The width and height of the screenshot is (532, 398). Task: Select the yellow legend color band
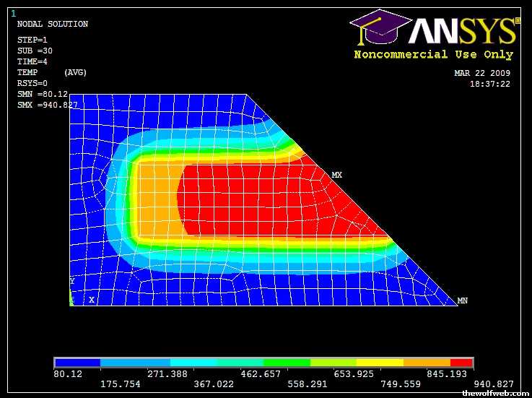tap(380, 363)
